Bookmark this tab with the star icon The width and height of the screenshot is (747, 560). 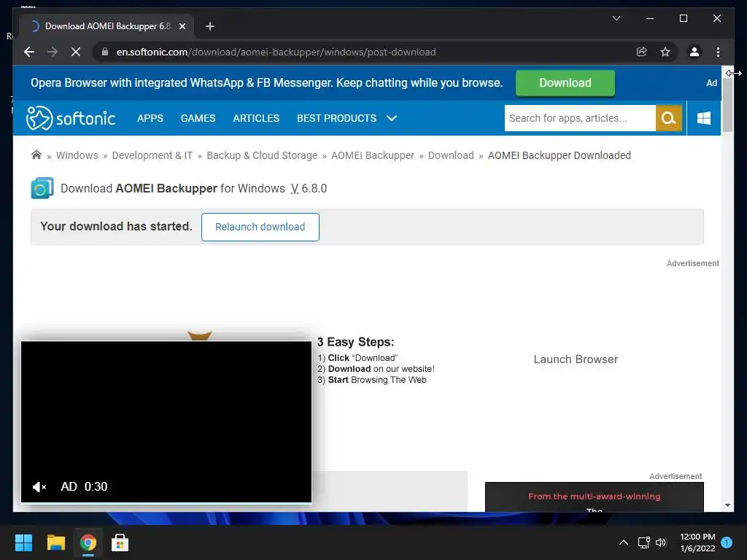[x=665, y=52]
